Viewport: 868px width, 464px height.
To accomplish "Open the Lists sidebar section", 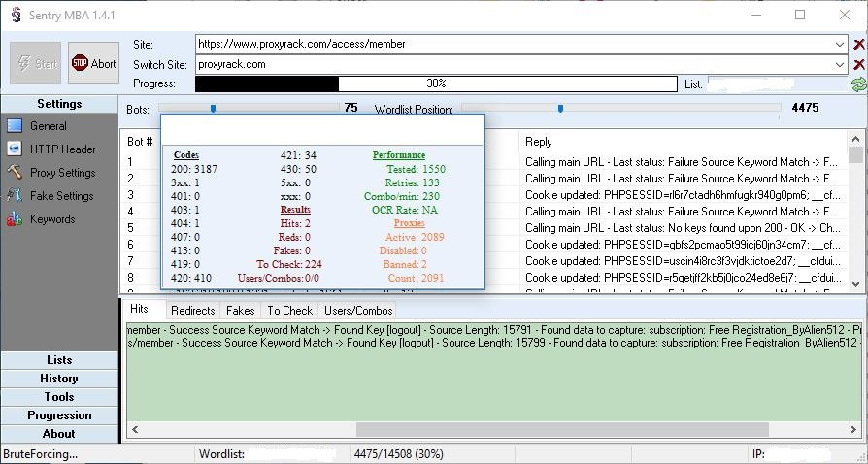I will tap(59, 360).
